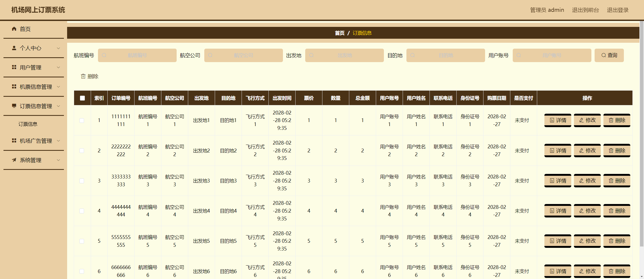Open 详情 for order 3333333333

click(x=558, y=181)
